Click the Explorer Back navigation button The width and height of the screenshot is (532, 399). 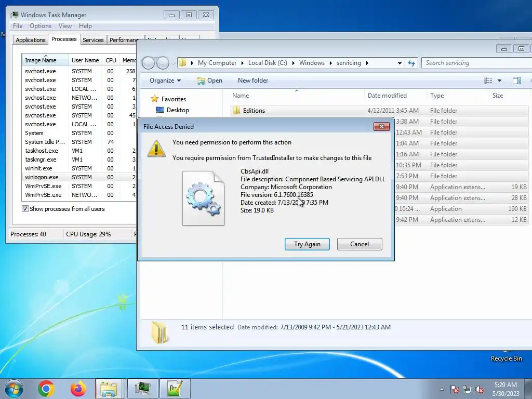(x=148, y=63)
